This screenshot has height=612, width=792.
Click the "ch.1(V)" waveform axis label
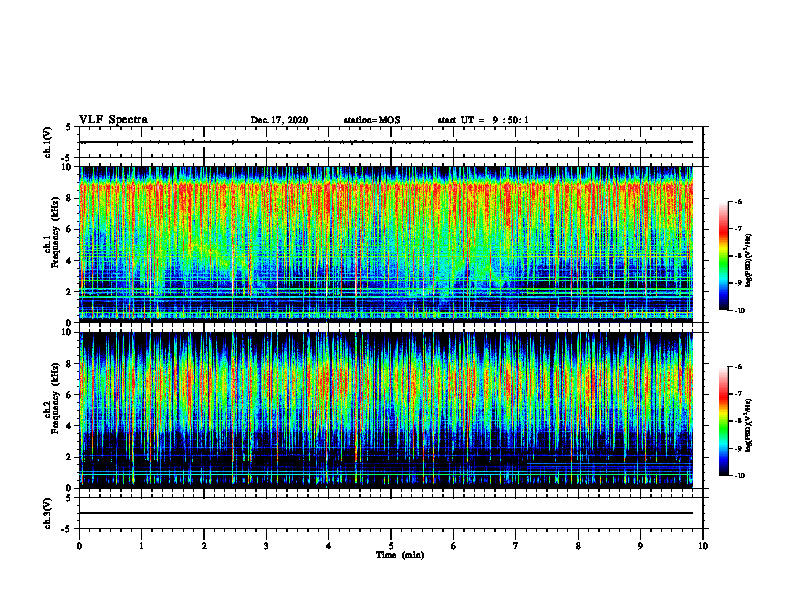coord(47,142)
